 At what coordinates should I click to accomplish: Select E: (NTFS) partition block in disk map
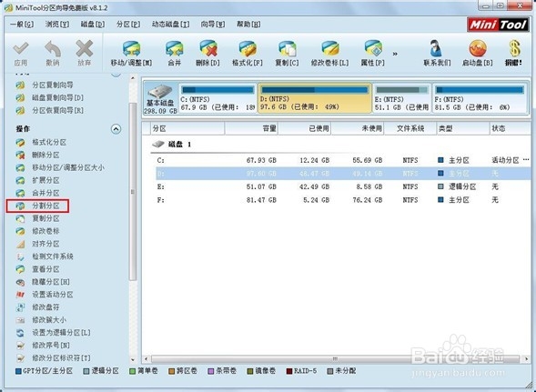pyautogui.click(x=401, y=98)
